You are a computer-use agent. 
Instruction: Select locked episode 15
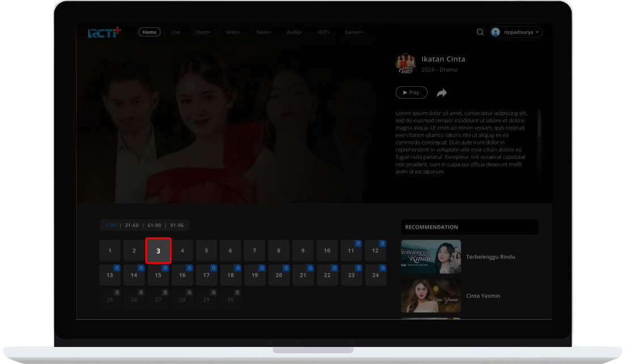158,275
